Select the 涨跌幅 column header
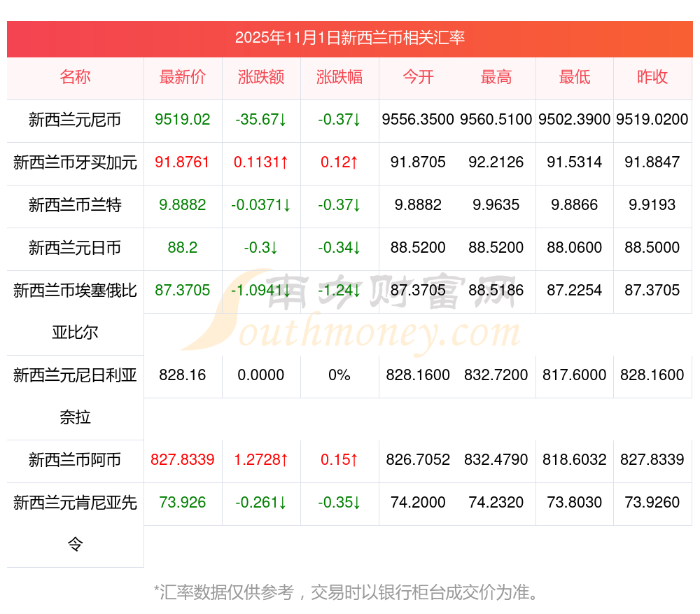This screenshot has height=614, width=700. 339,77
